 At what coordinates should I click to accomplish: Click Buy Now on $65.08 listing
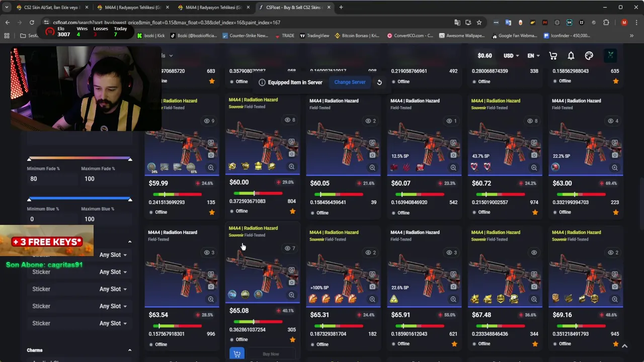click(271, 354)
